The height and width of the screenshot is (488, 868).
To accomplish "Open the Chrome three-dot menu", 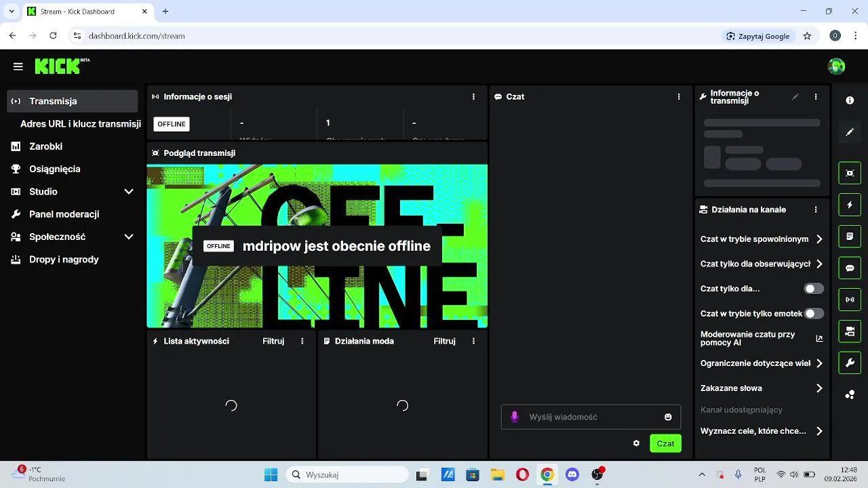I will [x=854, y=36].
